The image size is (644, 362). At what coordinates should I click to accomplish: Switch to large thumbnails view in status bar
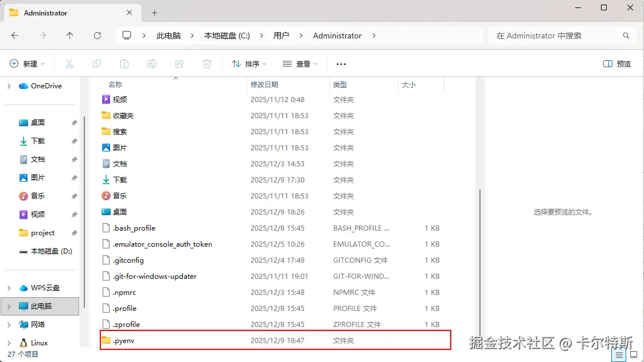click(633, 355)
